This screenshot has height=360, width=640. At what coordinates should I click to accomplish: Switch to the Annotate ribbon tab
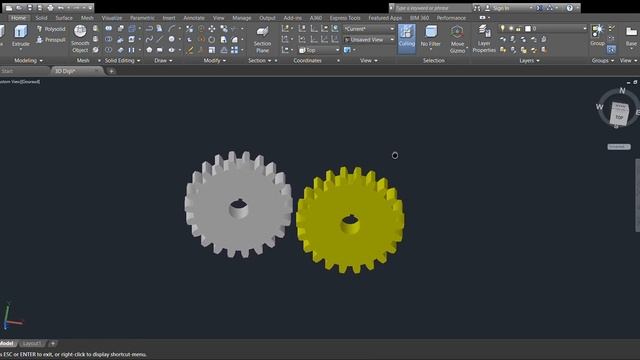point(193,18)
